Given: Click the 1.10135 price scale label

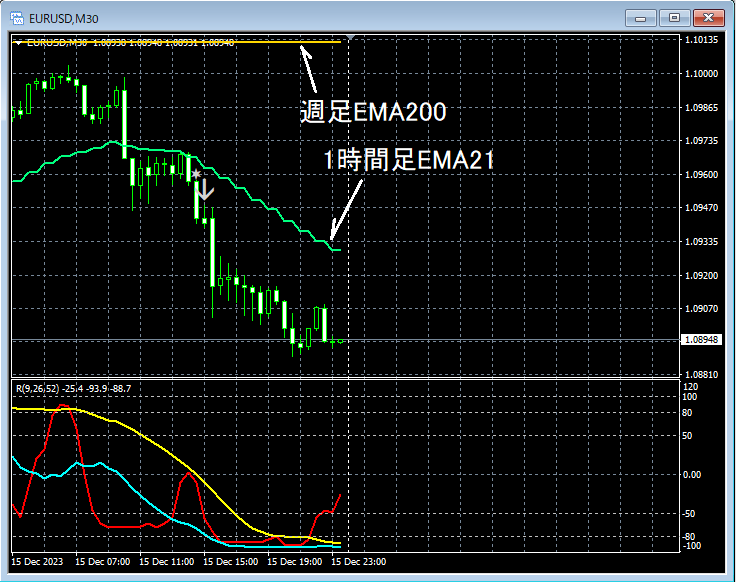Looking at the screenshot, I should point(701,39).
